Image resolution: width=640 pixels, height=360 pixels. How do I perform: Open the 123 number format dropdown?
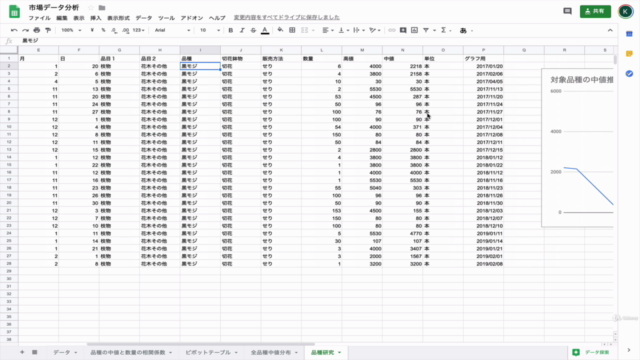139,30
